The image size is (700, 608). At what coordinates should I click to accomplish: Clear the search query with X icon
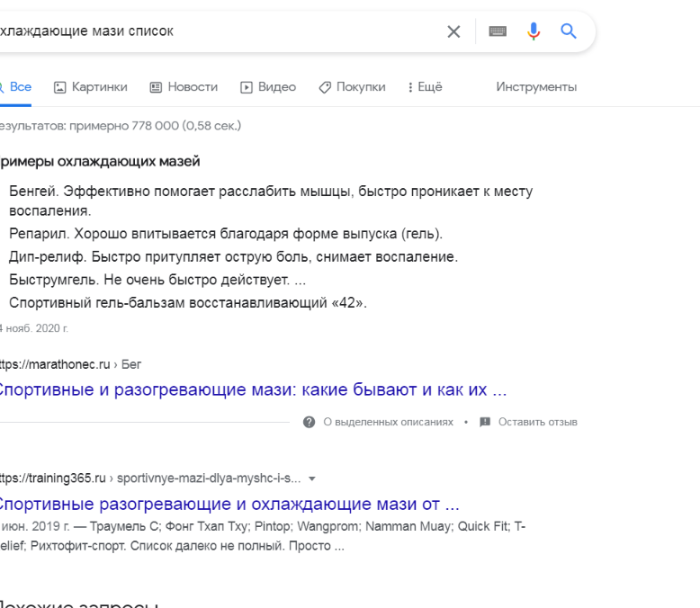(x=453, y=31)
